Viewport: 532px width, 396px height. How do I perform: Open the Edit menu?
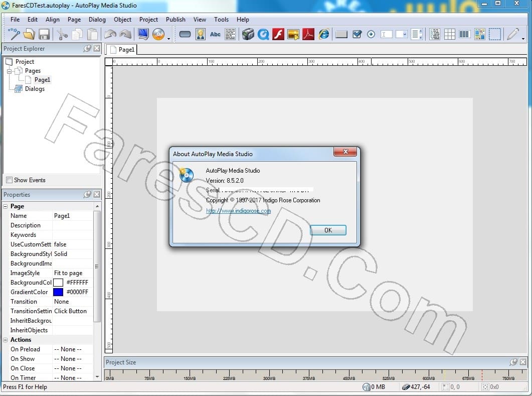point(32,20)
